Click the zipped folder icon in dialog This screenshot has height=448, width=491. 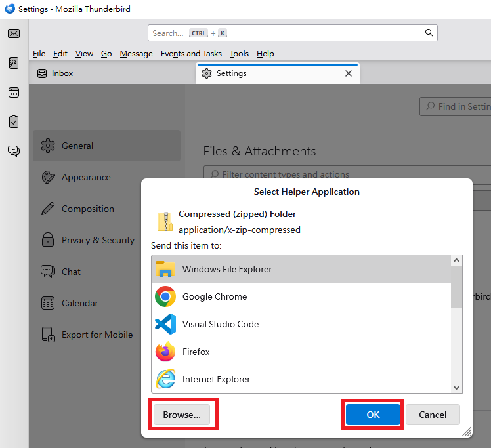[165, 222]
